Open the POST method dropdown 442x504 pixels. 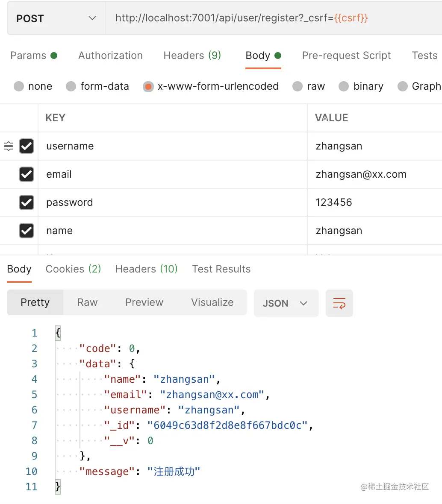(x=56, y=19)
